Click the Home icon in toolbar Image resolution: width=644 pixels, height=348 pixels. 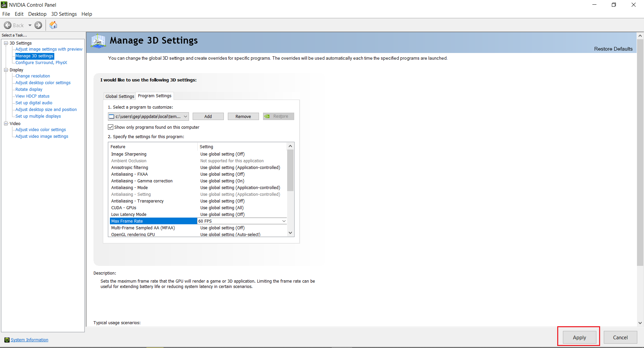[53, 25]
